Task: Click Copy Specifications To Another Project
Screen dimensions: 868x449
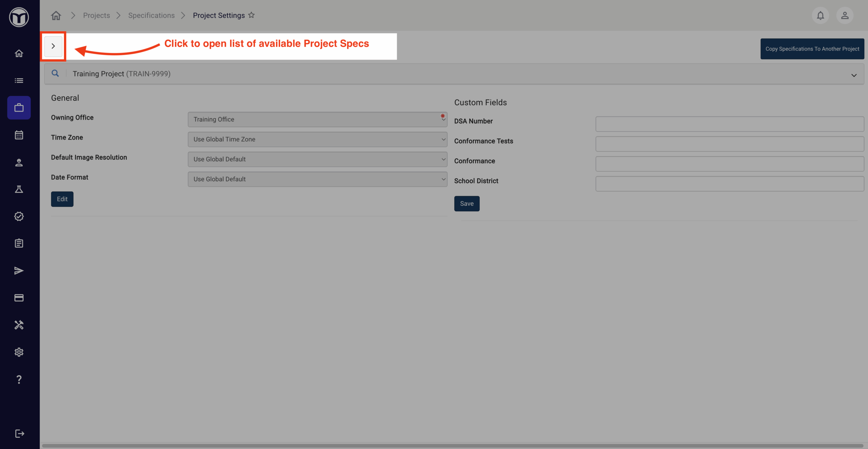Action: click(812, 49)
